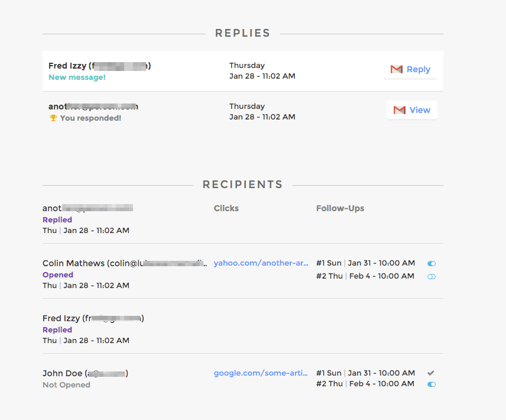Click the "Opened" status under Colin Mathews
This screenshot has height=420, width=506.
click(x=58, y=274)
